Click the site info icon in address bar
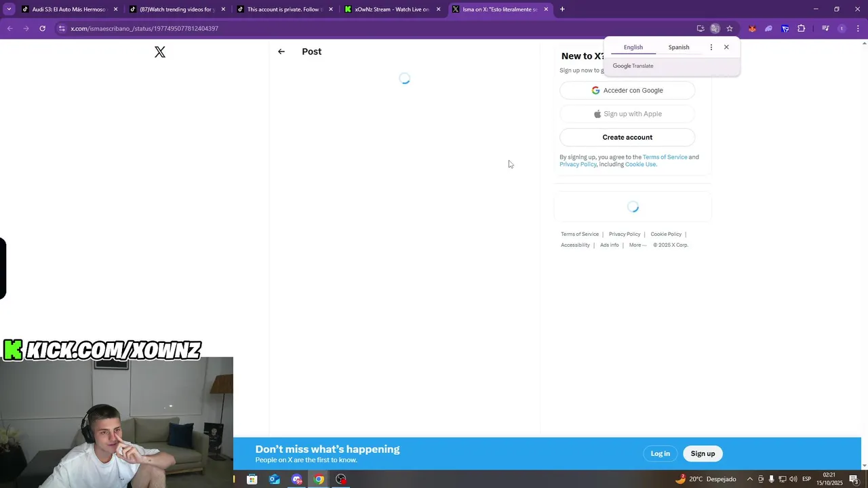 point(62,28)
